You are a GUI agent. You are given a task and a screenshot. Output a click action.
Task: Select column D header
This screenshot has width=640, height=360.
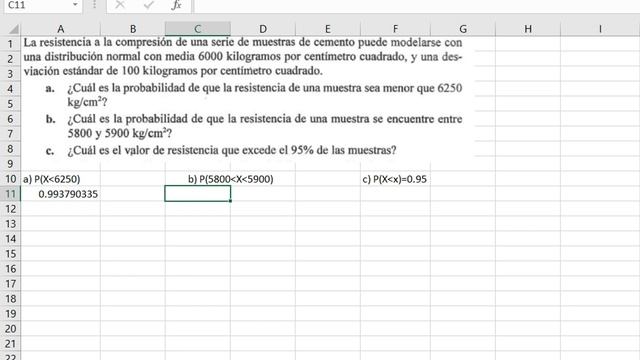coord(263,29)
